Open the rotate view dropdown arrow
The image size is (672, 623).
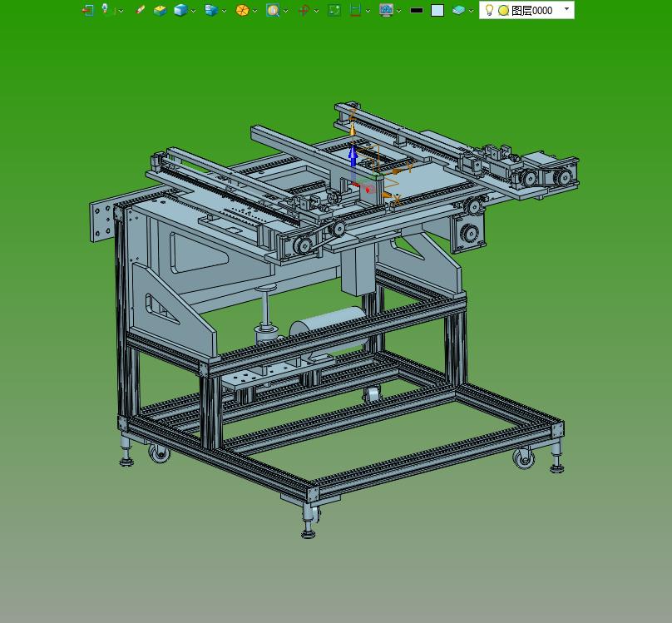(316, 11)
